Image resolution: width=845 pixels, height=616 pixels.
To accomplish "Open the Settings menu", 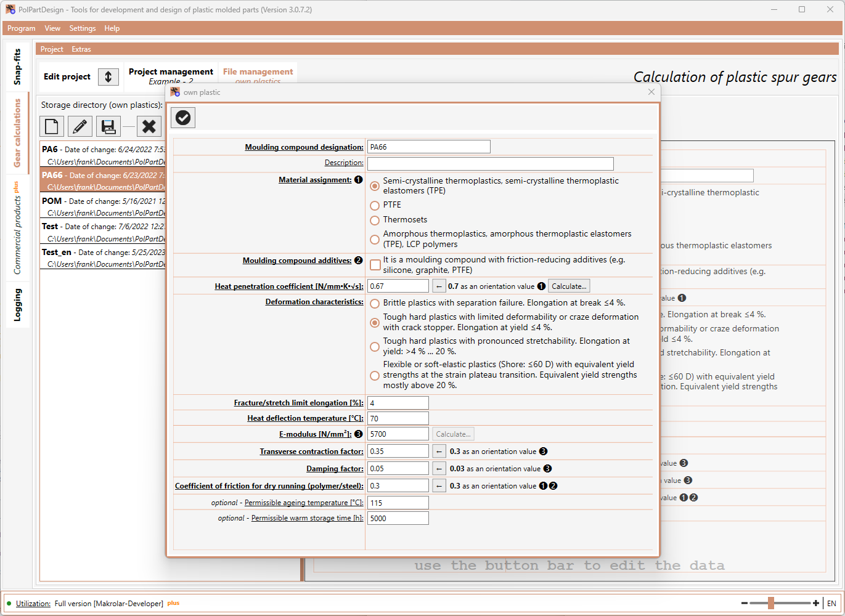I will pos(83,28).
